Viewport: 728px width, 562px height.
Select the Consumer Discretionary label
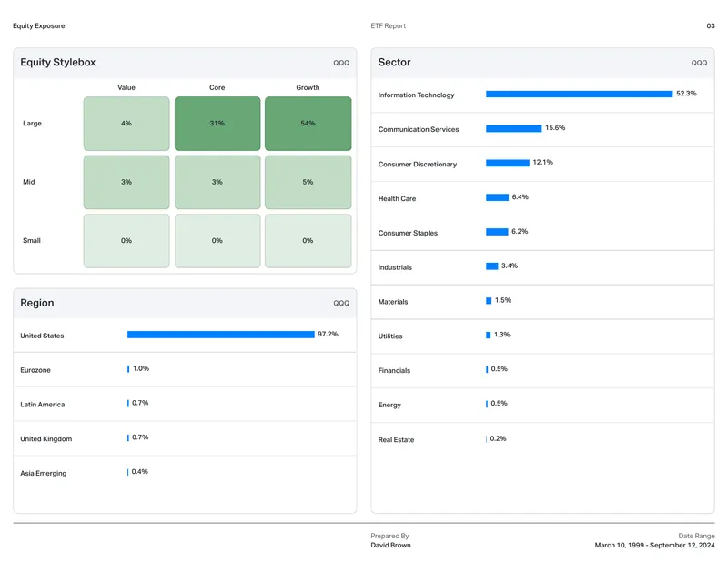click(418, 165)
